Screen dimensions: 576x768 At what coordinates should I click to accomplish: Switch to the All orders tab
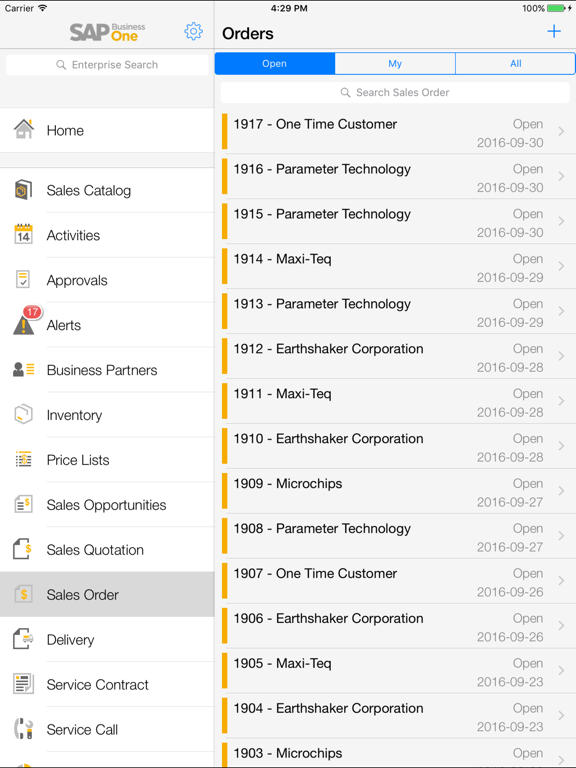[x=515, y=64]
